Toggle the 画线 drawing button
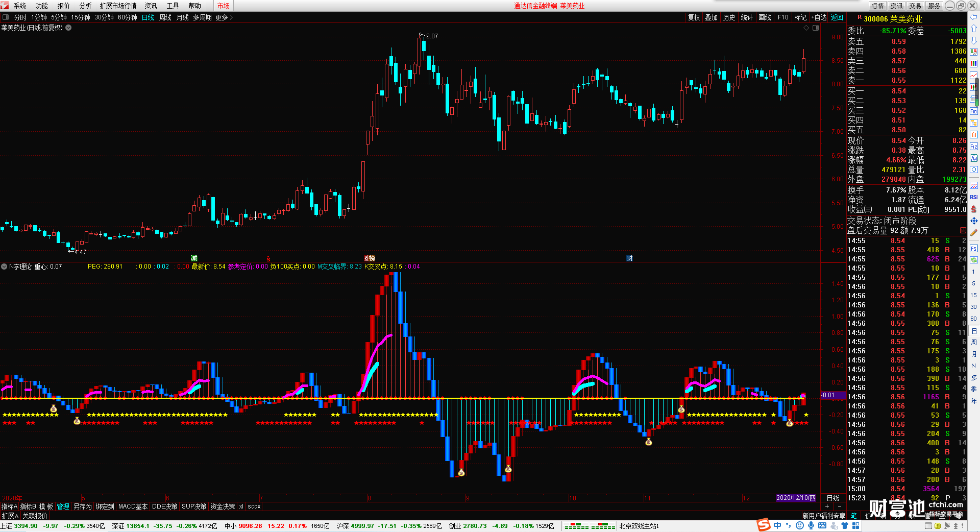This screenshot has height=532, width=980. [x=765, y=17]
